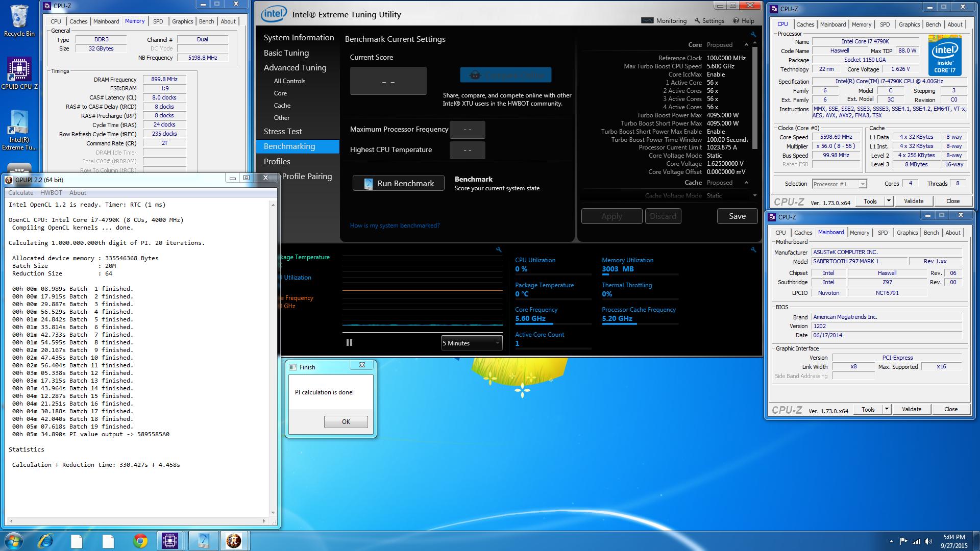Screen dimensions: 980x551
Task: Click the Core Voltage 1.626 V field
Action: (900, 69)
